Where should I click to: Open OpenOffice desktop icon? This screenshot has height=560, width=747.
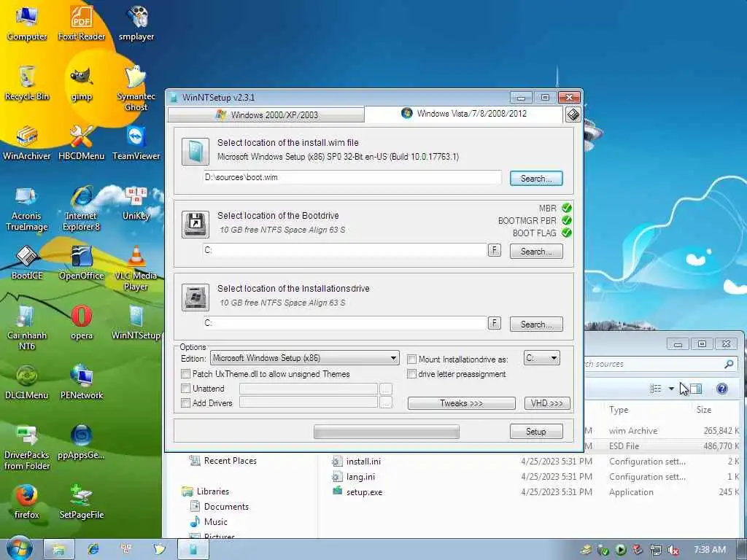[x=82, y=262]
